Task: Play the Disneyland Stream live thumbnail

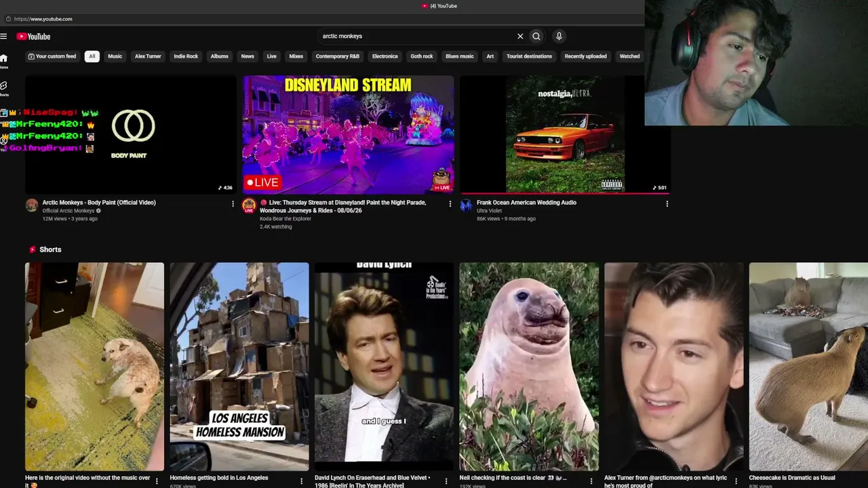Action: click(x=349, y=134)
